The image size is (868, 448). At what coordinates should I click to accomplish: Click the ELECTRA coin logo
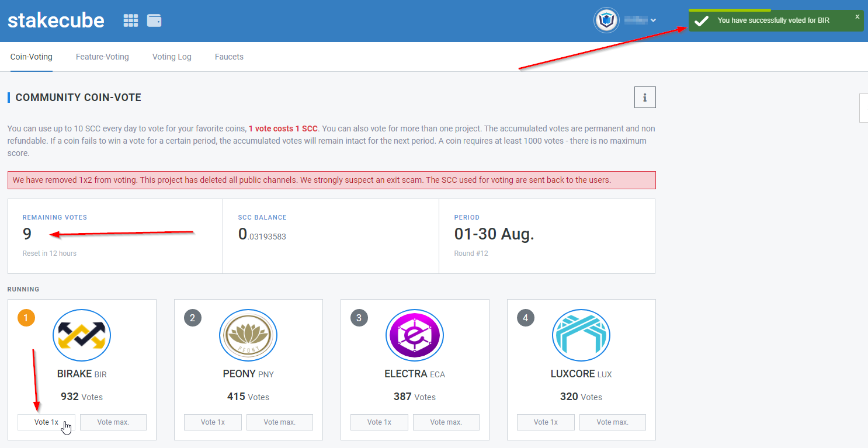tap(415, 335)
